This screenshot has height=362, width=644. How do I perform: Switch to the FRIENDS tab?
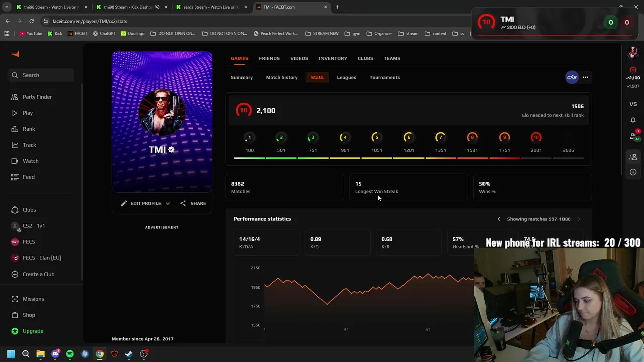click(269, 58)
